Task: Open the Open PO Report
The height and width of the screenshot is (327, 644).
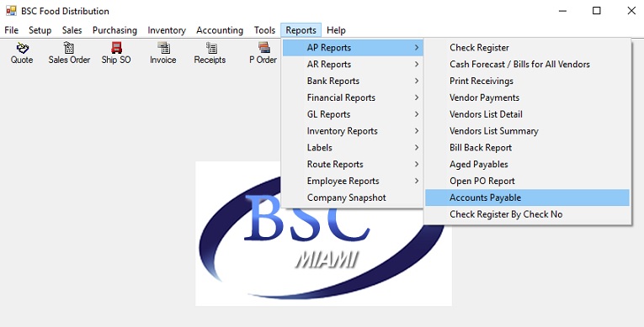Action: (x=527, y=181)
